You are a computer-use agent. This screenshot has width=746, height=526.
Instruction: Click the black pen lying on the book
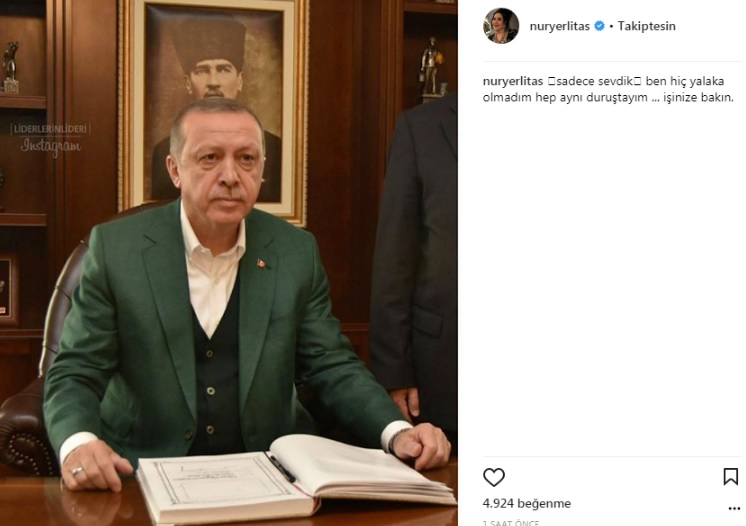(282, 468)
